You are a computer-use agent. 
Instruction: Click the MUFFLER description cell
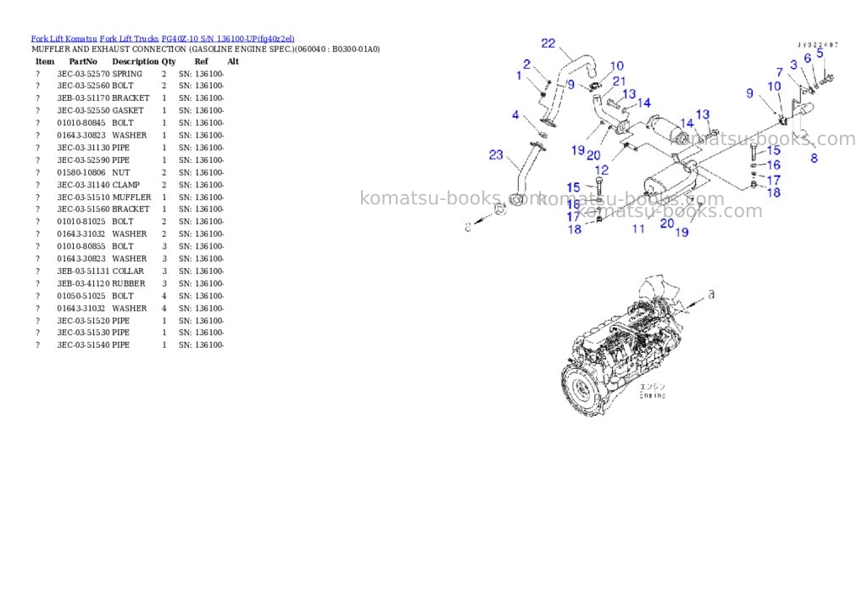(x=131, y=198)
